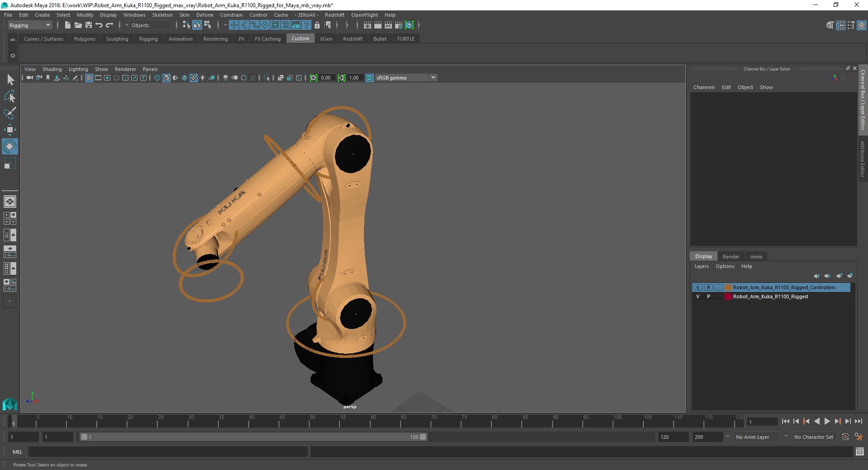Screen dimensions: 868x470
Task: Play backwards on the timeline
Action: (816, 421)
